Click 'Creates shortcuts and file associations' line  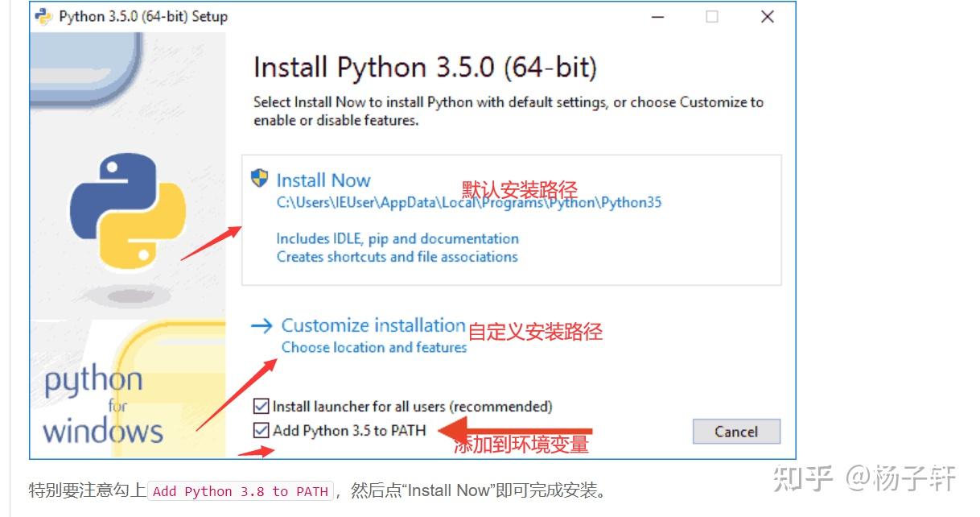point(397,257)
